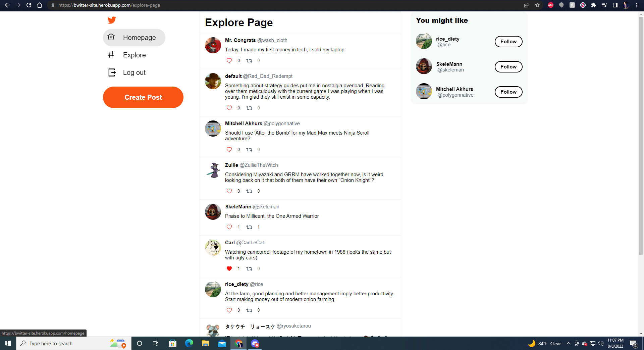644x350 pixels.
Task: Open the browser extensions puzzle menu
Action: [x=594, y=5]
